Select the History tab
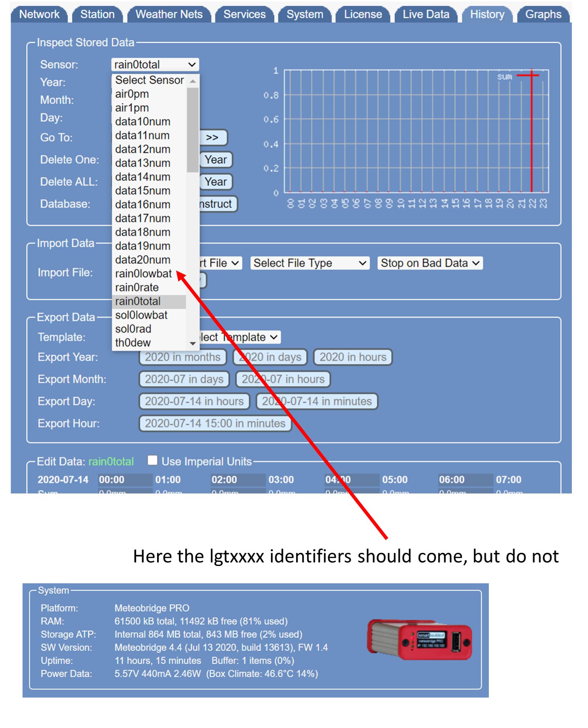Image resolution: width=588 pixels, height=728 pixels. click(x=487, y=14)
